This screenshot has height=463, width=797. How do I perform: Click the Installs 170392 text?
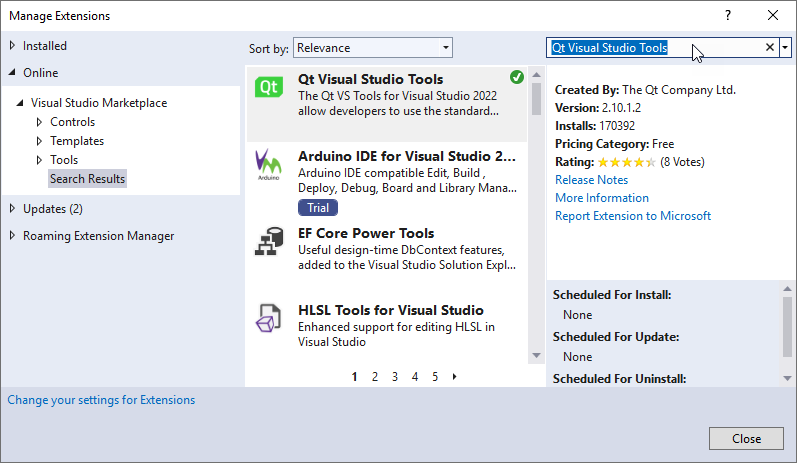click(x=595, y=126)
